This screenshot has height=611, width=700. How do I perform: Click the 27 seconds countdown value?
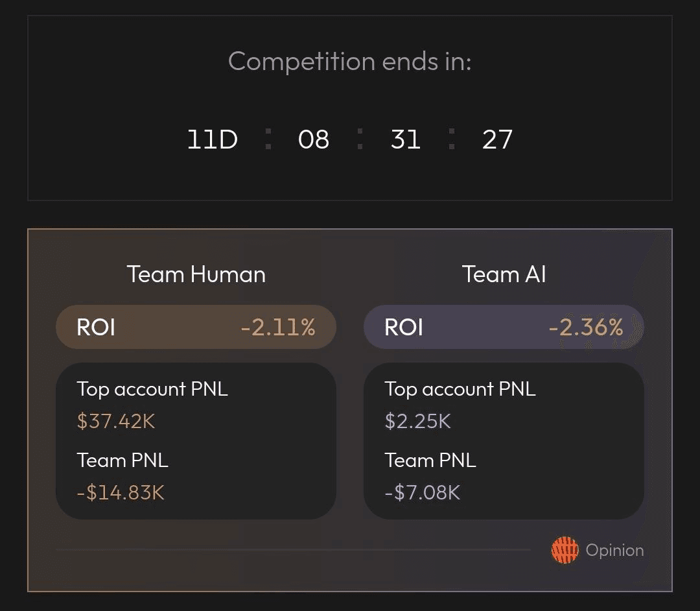498,140
